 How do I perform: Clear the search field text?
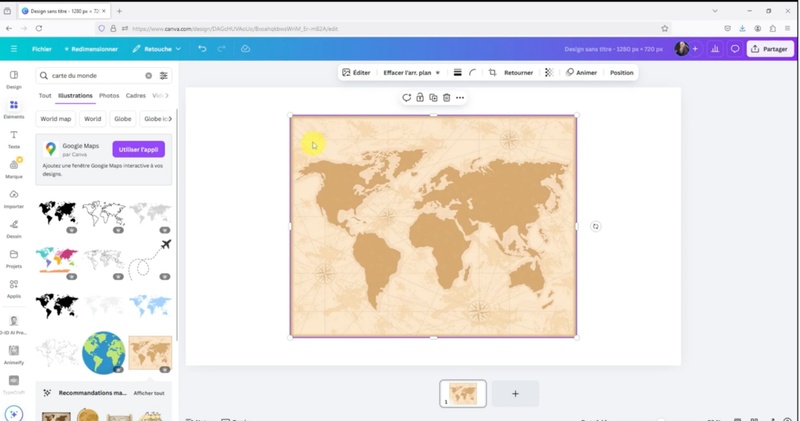[148, 76]
